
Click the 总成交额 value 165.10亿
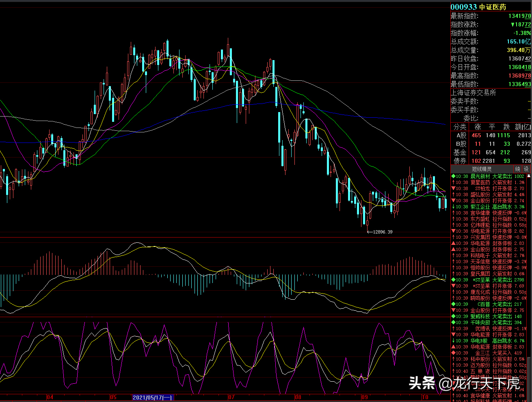click(x=519, y=41)
